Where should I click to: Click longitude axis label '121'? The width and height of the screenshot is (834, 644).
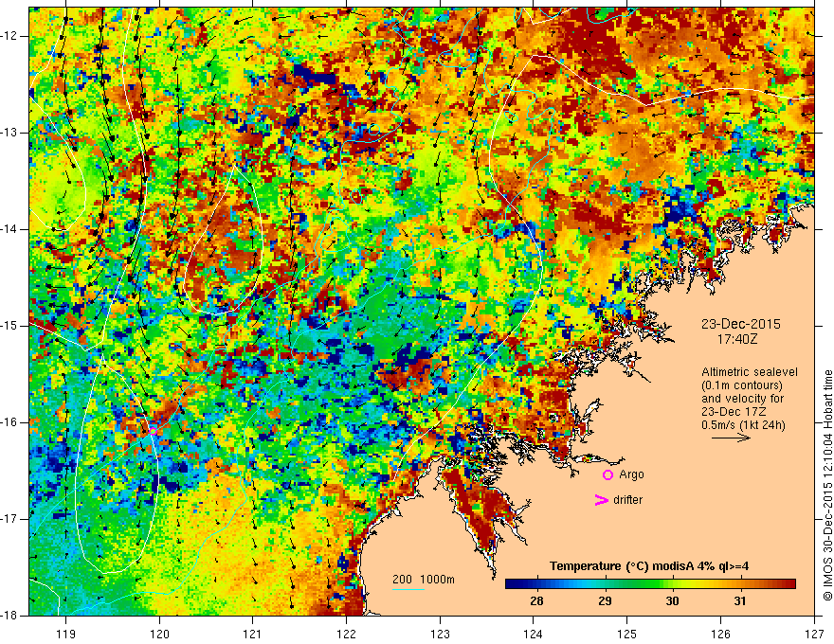(253, 634)
